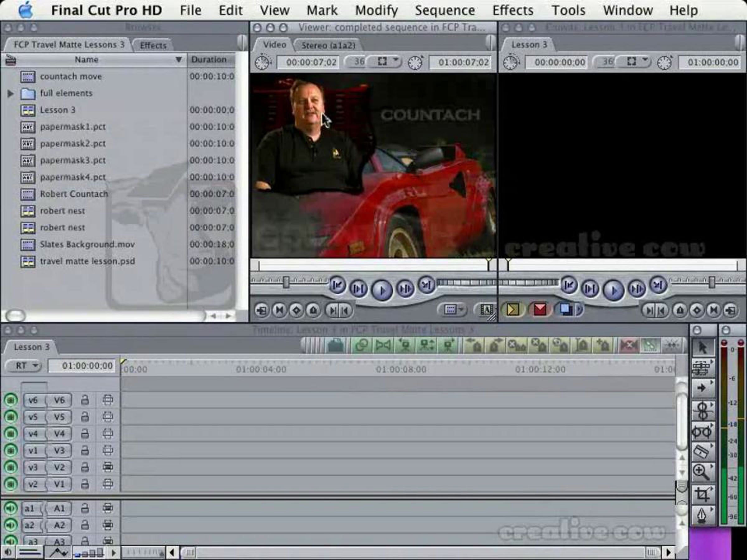Mute audio track A1

pyautogui.click(x=11, y=508)
